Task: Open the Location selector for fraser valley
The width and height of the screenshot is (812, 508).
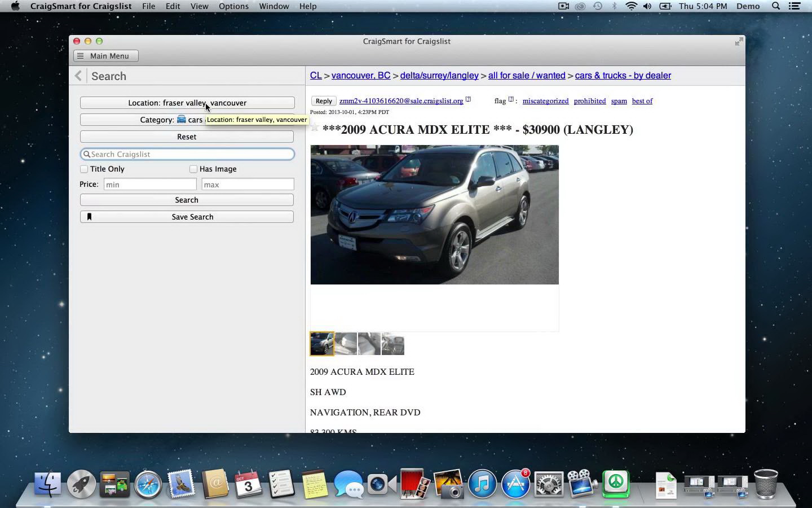Action: (x=187, y=103)
